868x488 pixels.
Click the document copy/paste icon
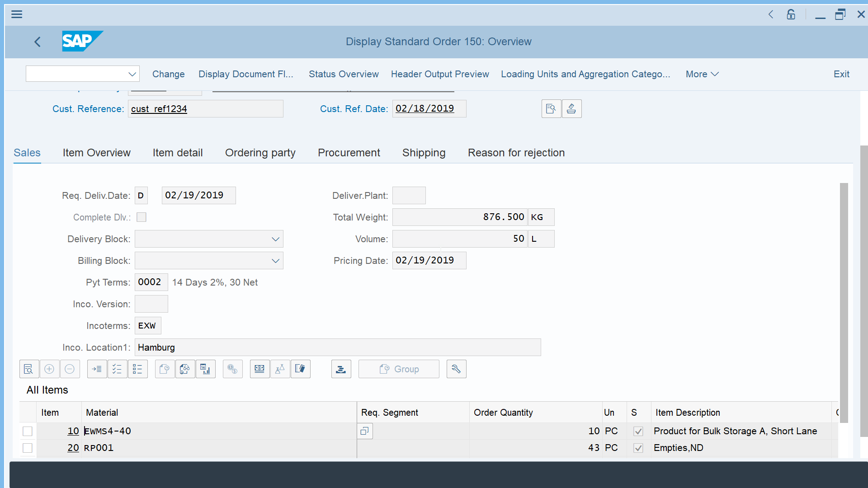[x=365, y=430]
